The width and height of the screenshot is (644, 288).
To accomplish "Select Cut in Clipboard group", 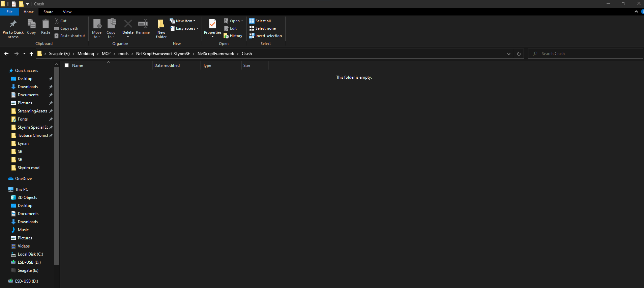I will click(x=61, y=21).
